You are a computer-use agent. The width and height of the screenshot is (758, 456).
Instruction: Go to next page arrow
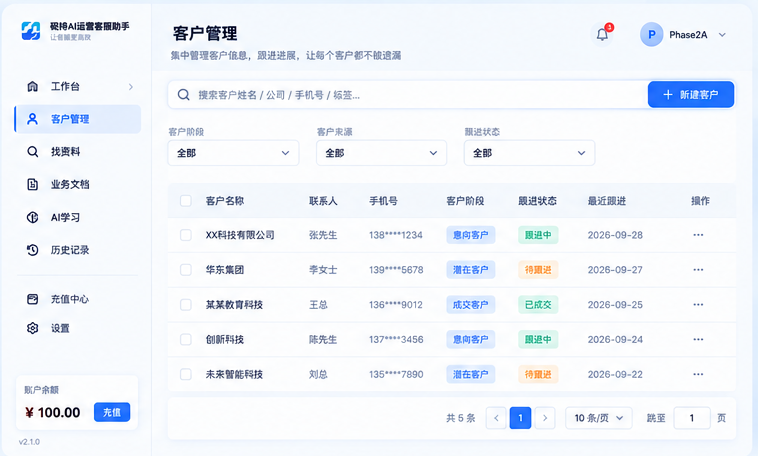click(x=545, y=418)
